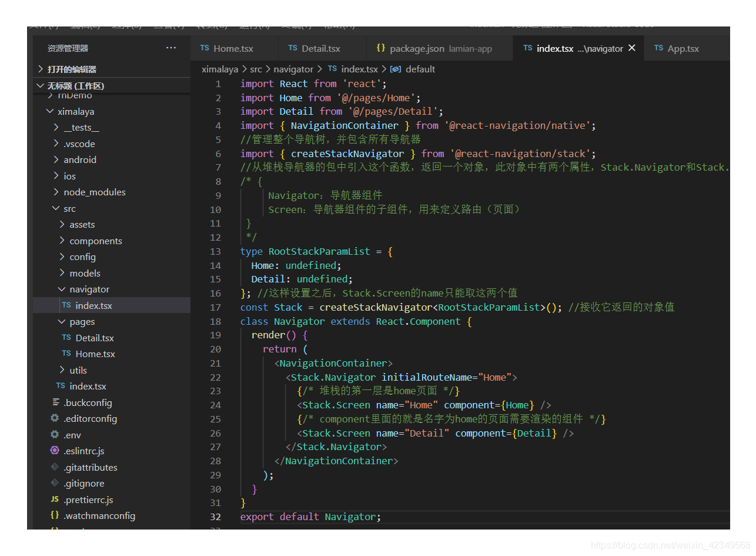This screenshot has height=556, width=756.
Task: Select navigator in the breadcrumb path
Action: point(293,69)
